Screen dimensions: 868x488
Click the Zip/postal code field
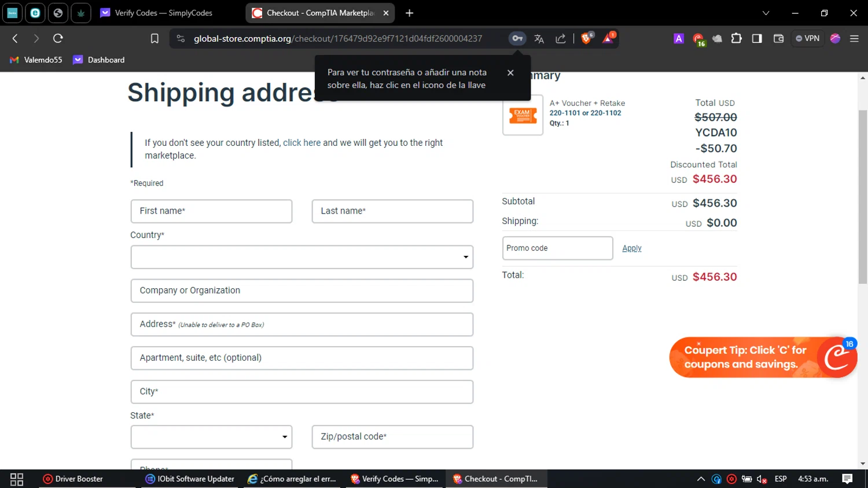(392, 437)
